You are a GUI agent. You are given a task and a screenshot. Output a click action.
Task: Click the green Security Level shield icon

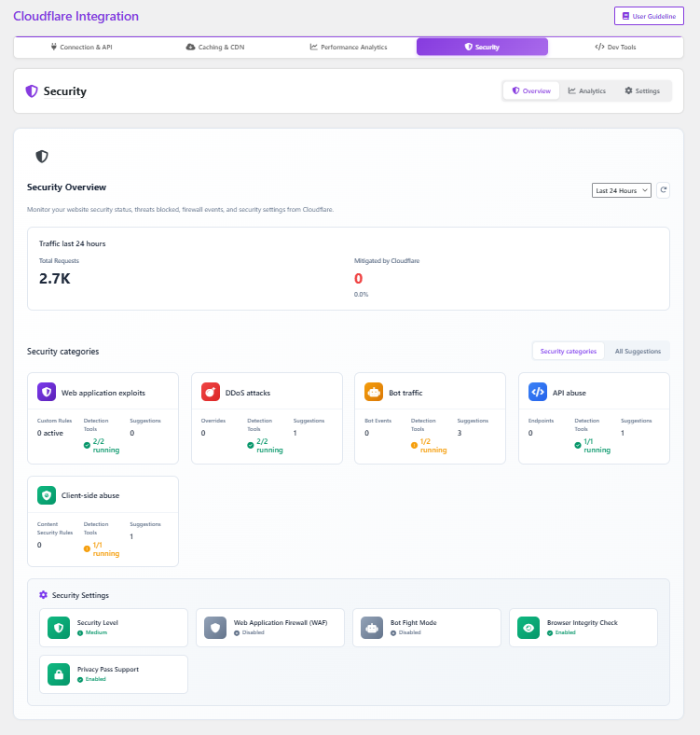pos(59,628)
